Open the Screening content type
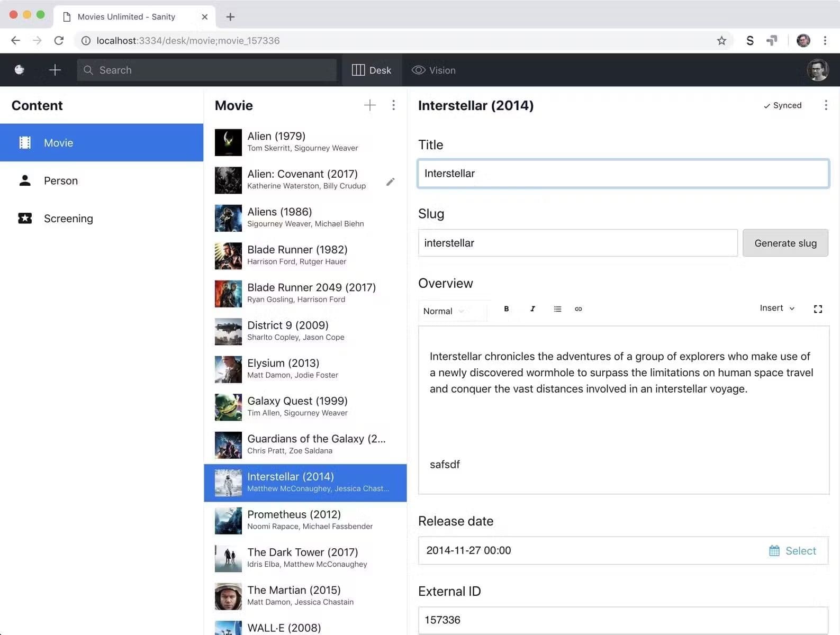 pos(68,219)
